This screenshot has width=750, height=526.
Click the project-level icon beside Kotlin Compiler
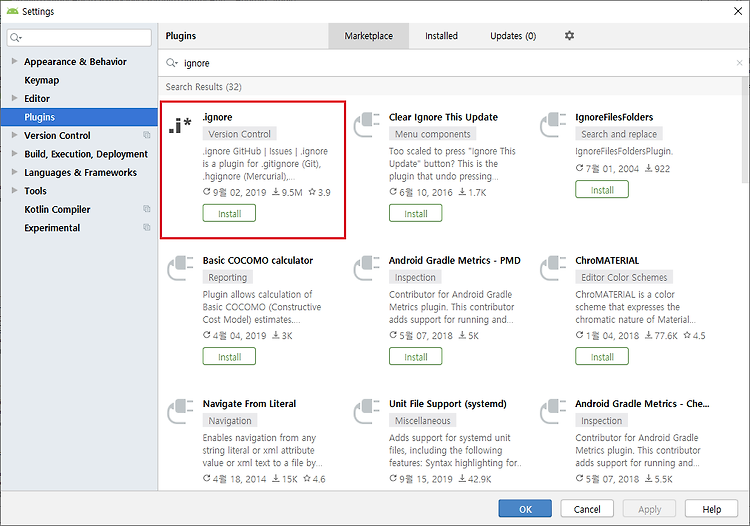(147, 209)
